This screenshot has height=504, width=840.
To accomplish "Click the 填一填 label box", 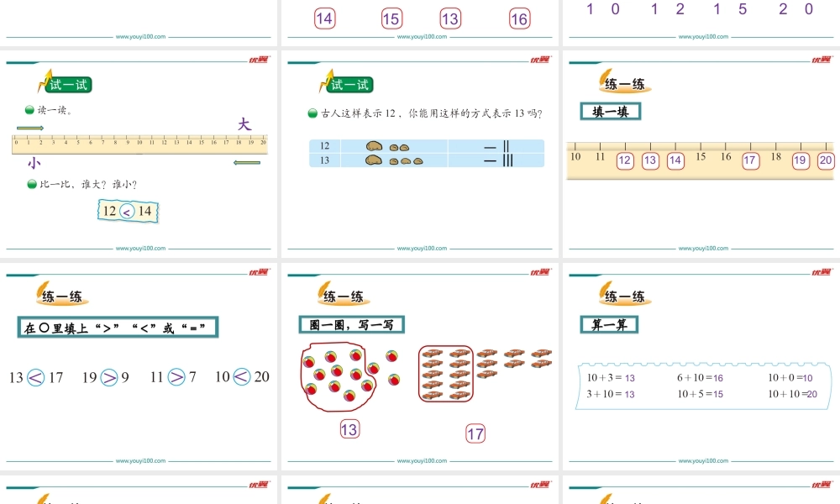I will point(610,112).
